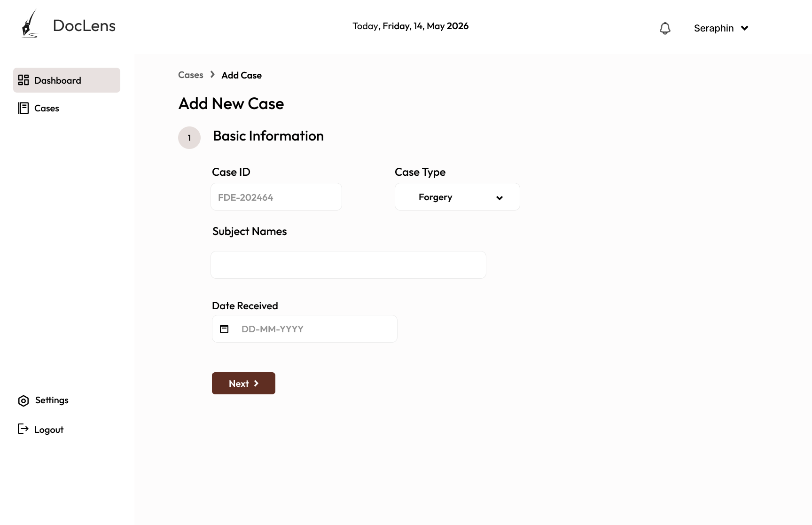Image resolution: width=812 pixels, height=525 pixels.
Task: Click into the Subject Names field
Action: (x=348, y=265)
